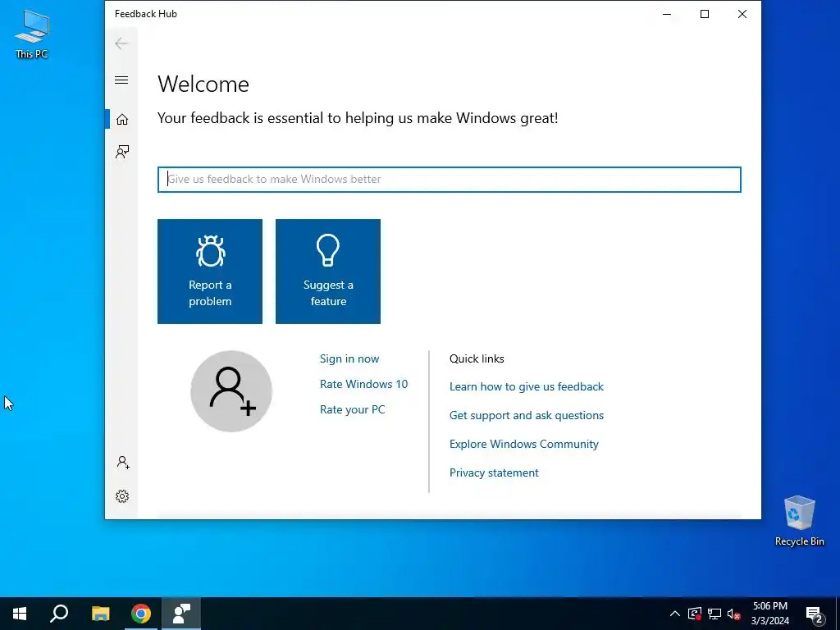Open the Privacy statement link

(x=494, y=472)
